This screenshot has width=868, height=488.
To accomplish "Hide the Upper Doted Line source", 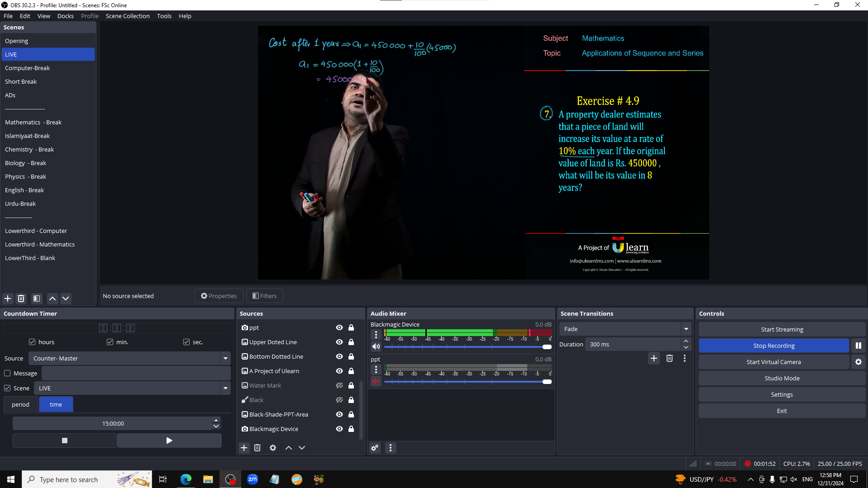I will 339,342.
